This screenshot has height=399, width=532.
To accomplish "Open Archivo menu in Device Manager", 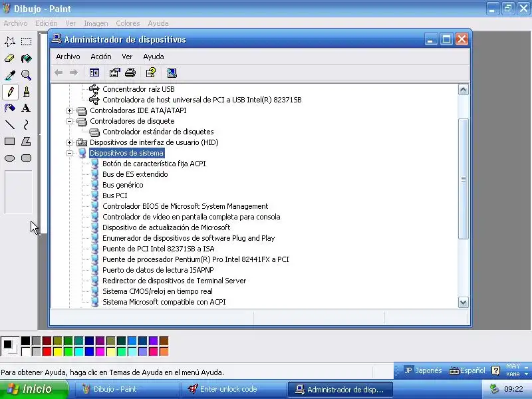I will (x=68, y=57).
